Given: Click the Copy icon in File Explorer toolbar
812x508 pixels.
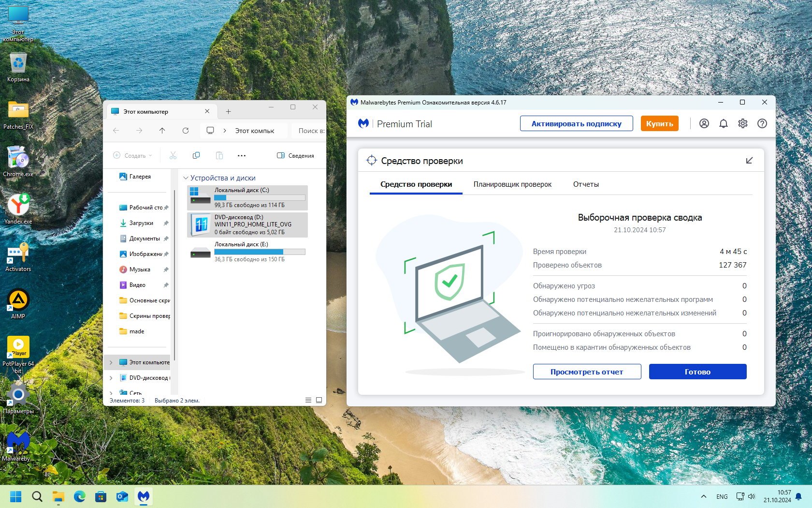Looking at the screenshot, I should click(x=196, y=155).
